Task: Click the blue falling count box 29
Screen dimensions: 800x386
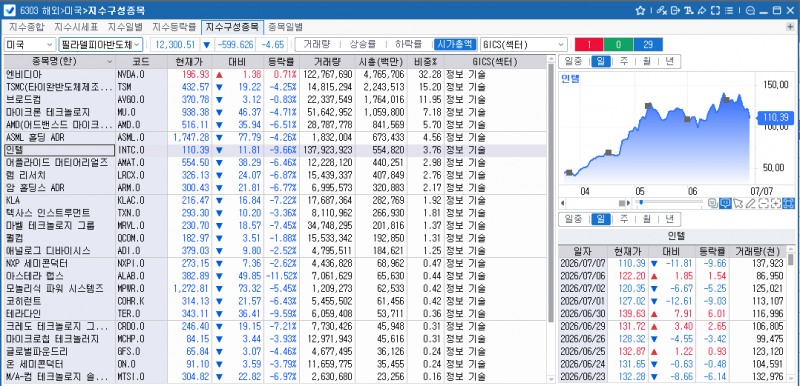Action: [648, 44]
